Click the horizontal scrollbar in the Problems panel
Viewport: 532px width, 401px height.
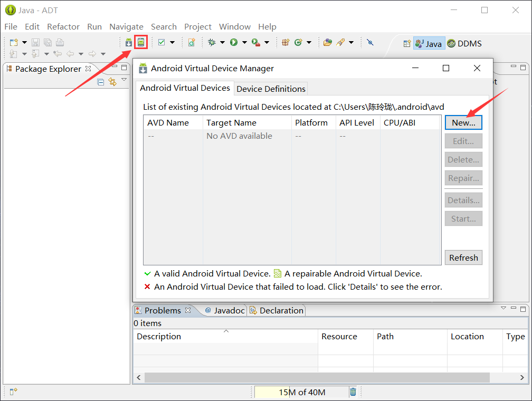click(x=317, y=377)
